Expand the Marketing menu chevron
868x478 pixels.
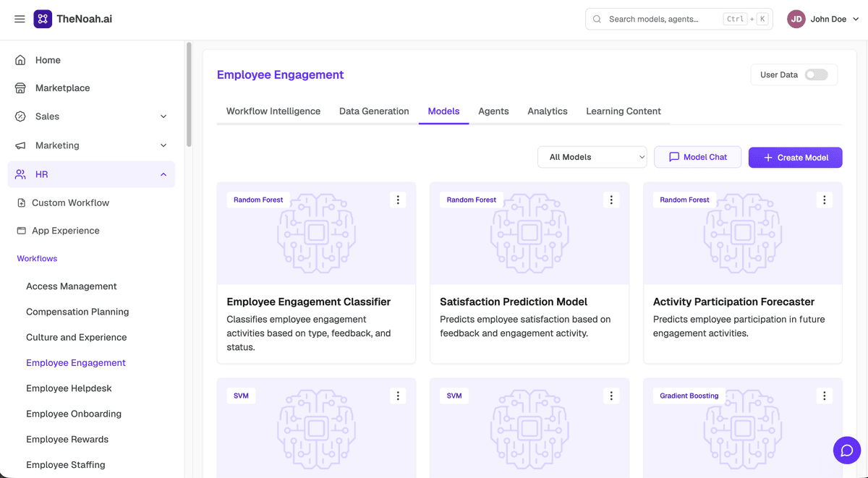163,145
